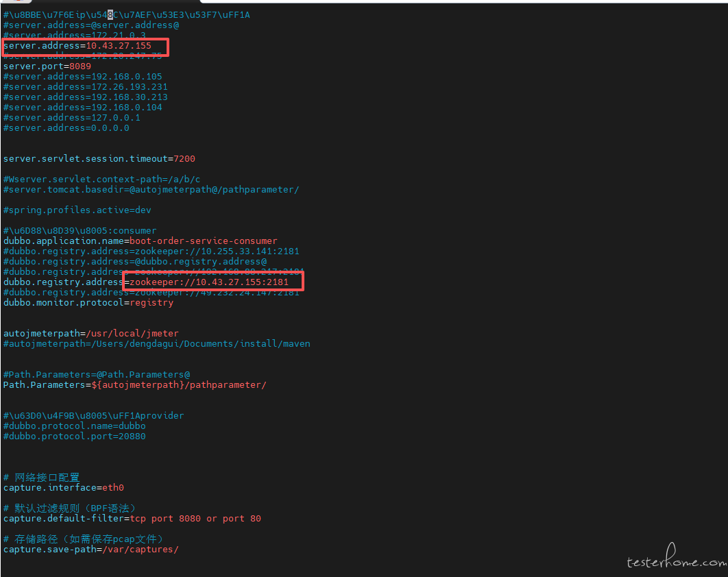Image resolution: width=728 pixels, height=577 pixels.
Task: Click the server.address=10.43.27.155 line
Action: 77,46
